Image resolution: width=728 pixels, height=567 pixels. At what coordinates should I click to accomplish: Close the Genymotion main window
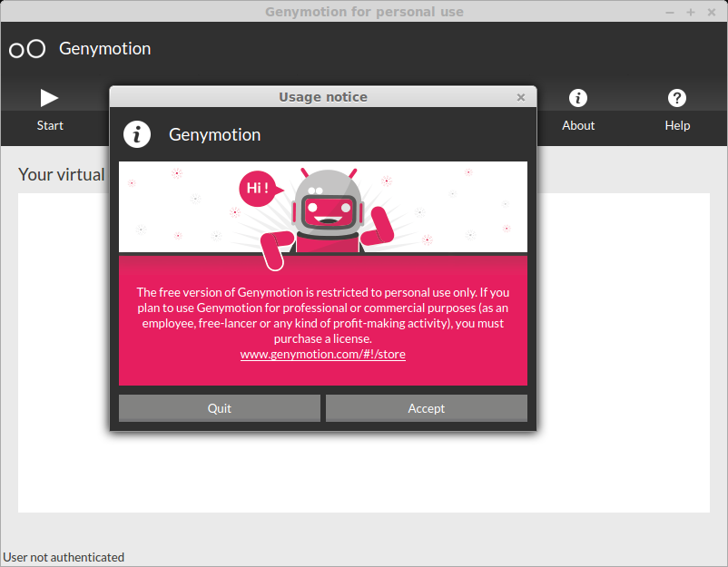[x=712, y=12]
